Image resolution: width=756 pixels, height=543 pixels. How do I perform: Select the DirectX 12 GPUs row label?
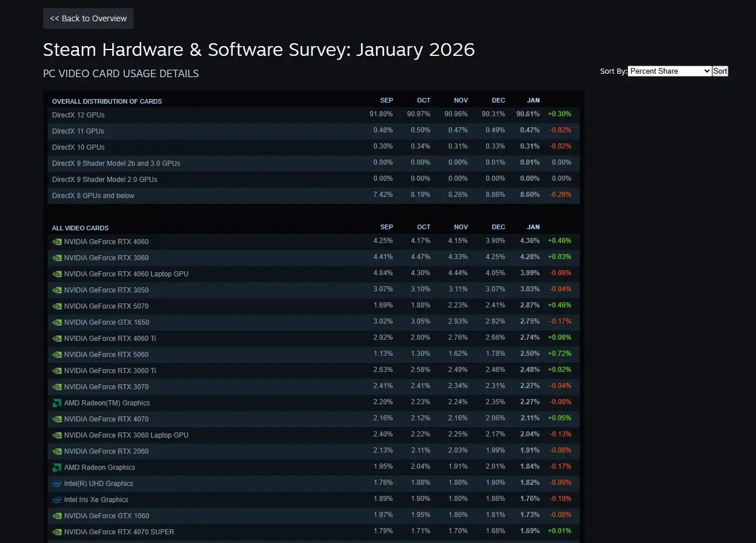(78, 115)
